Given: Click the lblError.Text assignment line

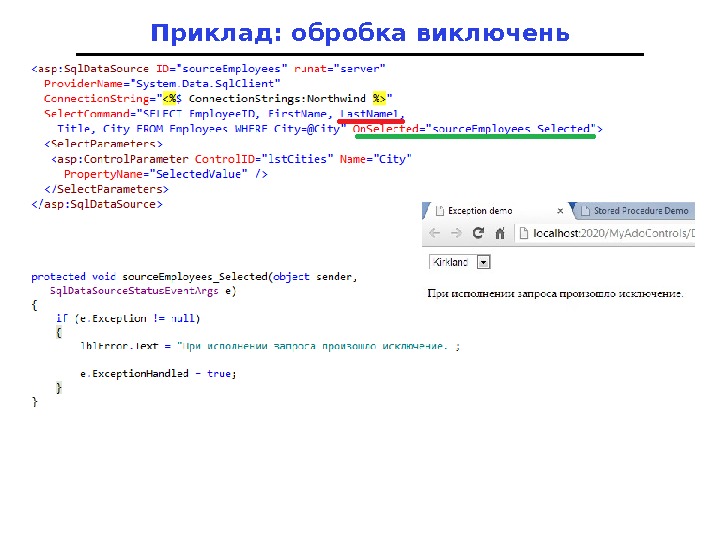Looking at the screenshot, I should click(x=270, y=346).
